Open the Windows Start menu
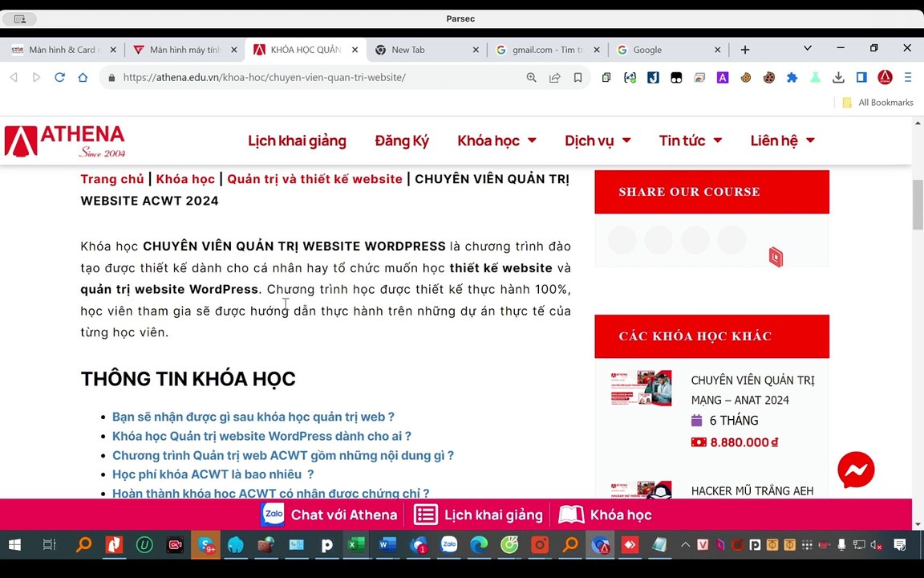Image resolution: width=924 pixels, height=578 pixels. tap(14, 544)
